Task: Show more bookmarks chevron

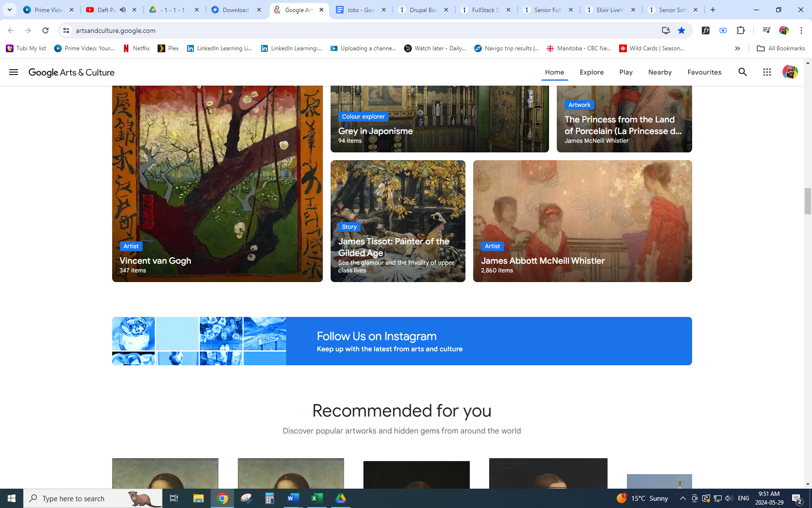Action: [737, 48]
